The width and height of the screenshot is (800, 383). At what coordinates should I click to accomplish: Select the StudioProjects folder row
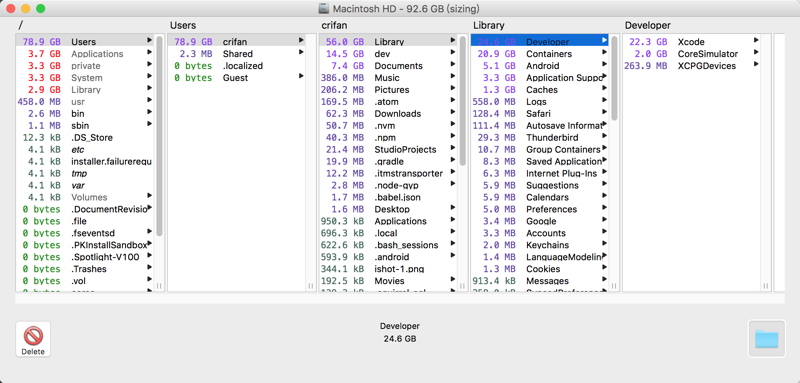pyautogui.click(x=388, y=149)
